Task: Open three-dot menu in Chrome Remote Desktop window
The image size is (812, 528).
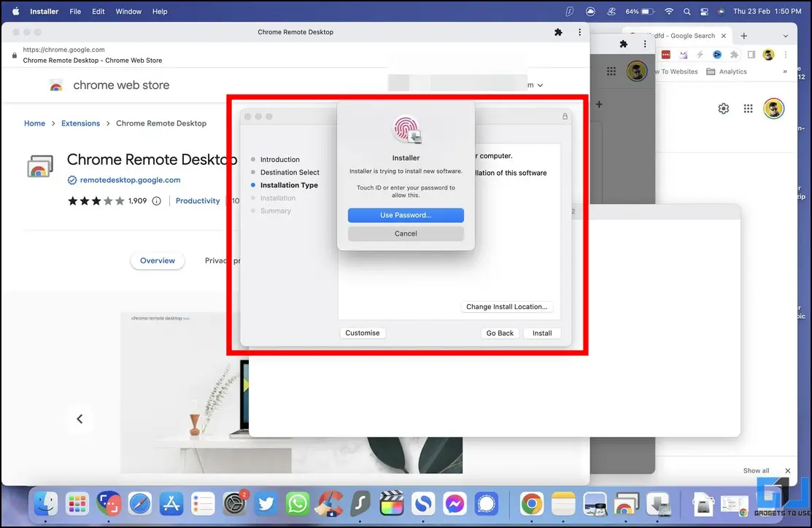Action: 579,32
